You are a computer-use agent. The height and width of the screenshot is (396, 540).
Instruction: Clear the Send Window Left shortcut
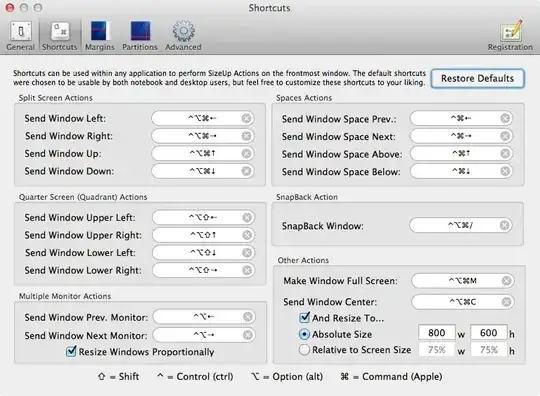tap(246, 118)
